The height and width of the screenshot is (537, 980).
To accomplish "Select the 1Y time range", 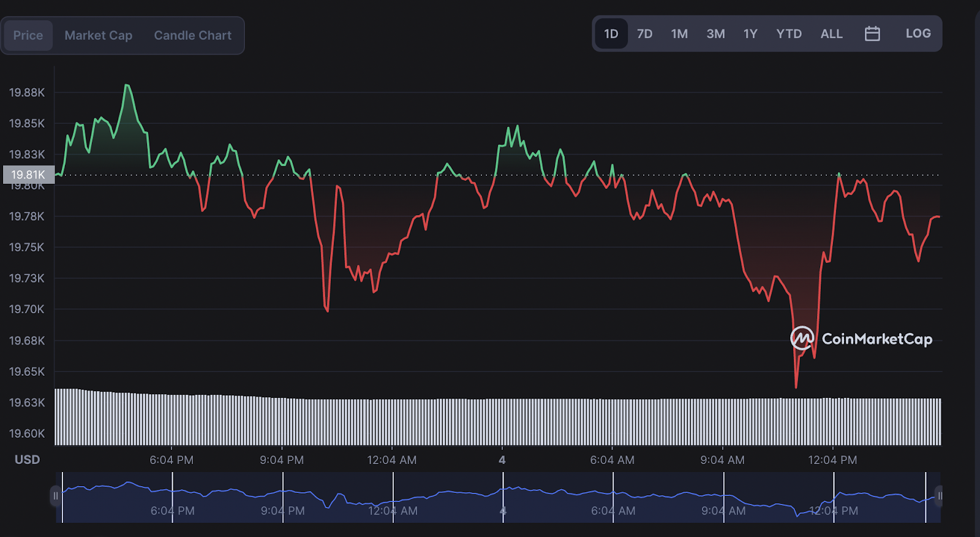I will [750, 34].
